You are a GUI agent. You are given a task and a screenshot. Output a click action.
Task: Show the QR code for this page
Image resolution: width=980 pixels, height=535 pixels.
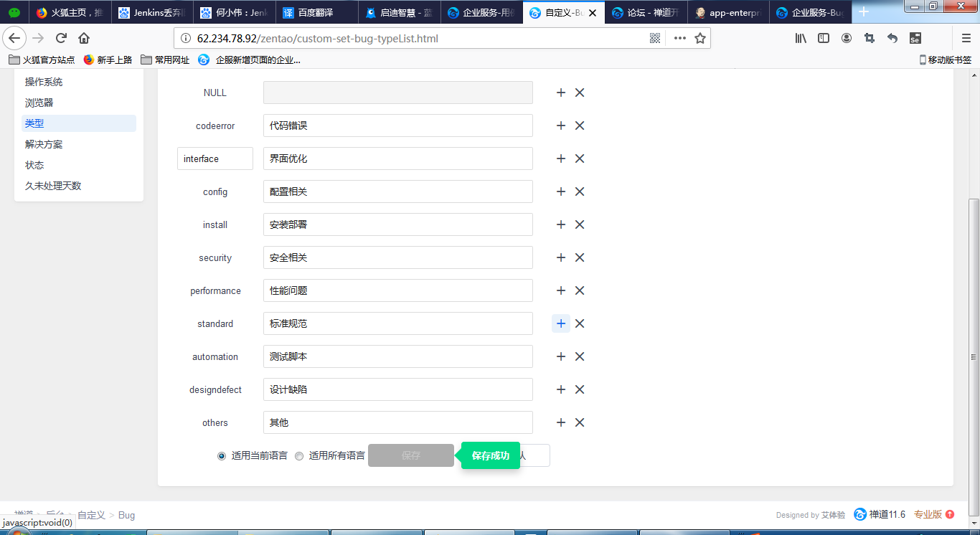click(654, 38)
